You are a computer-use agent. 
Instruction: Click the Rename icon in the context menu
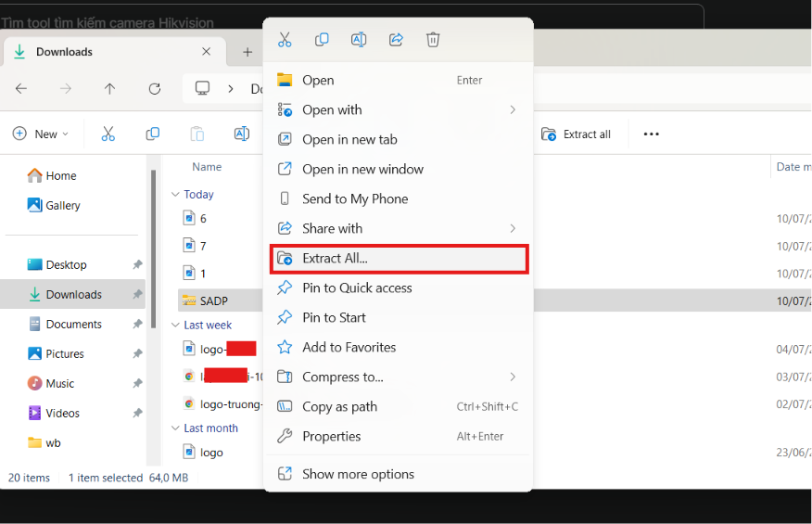click(x=359, y=39)
